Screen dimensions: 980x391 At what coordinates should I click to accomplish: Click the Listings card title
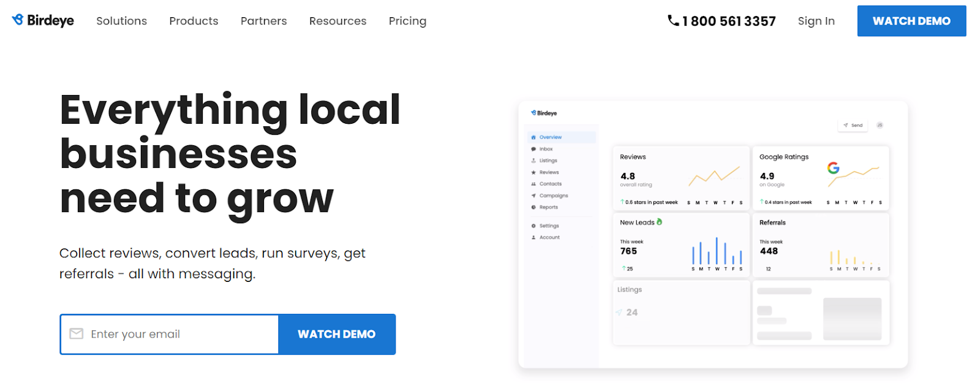(630, 289)
